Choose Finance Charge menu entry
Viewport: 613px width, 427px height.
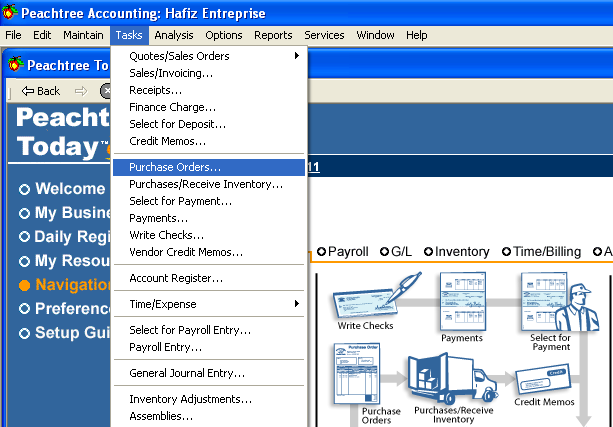[x=209, y=107]
